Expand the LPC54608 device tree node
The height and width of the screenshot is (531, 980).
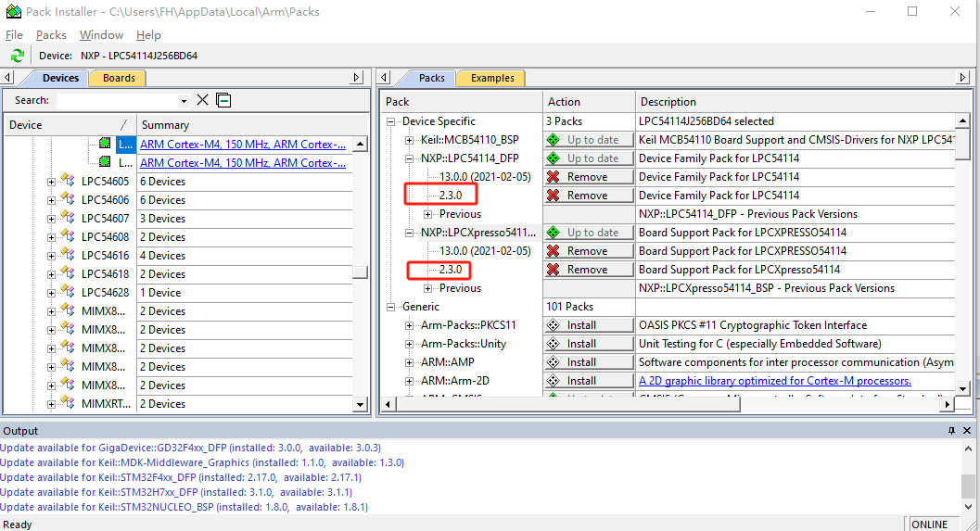(x=52, y=237)
